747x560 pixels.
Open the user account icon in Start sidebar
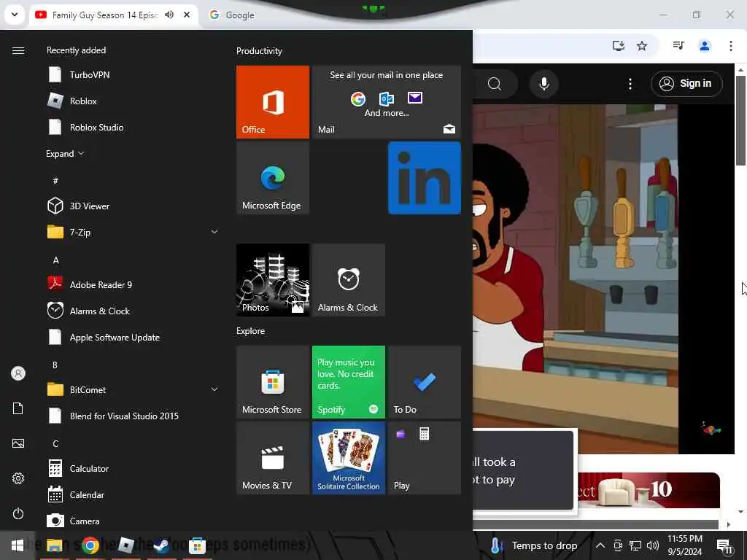click(18, 373)
